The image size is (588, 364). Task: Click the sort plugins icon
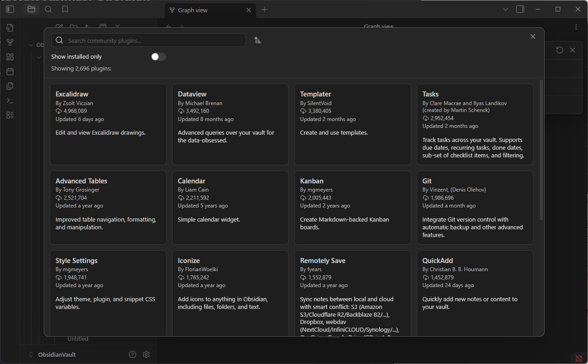258,40
